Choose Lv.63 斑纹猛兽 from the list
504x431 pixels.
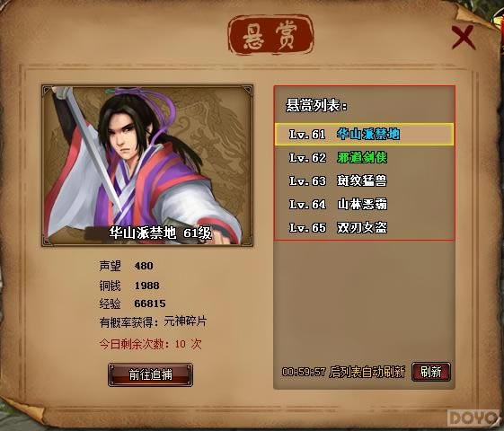point(364,180)
